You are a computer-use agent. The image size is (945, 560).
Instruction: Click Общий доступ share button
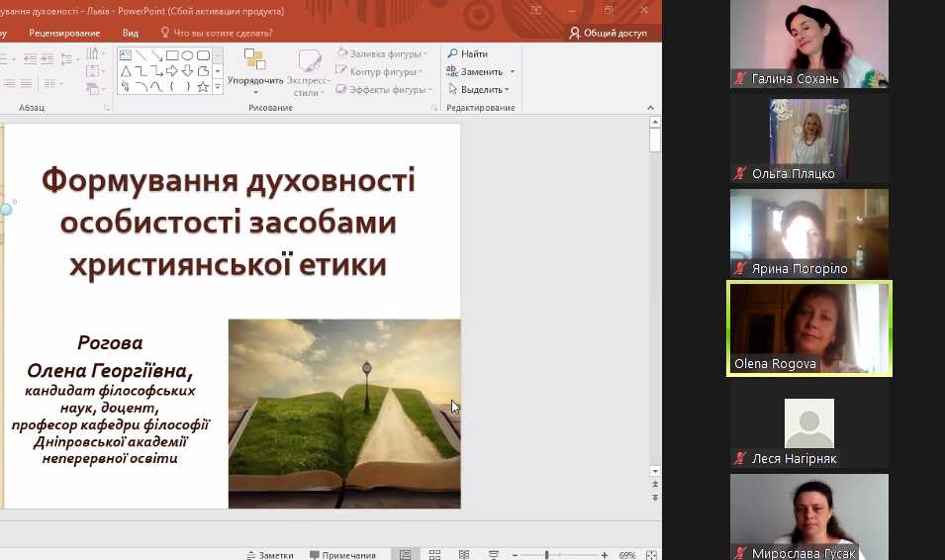tap(608, 33)
